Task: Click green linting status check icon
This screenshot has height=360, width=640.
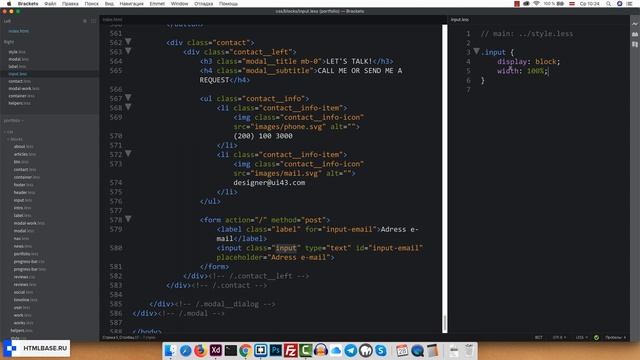Action: coord(596,338)
